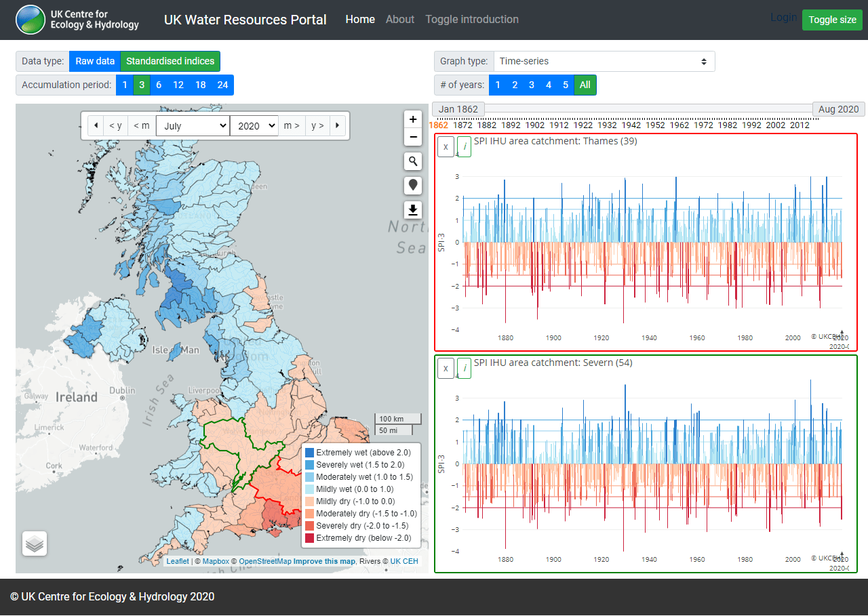Switch data type to Raw data
Screen dimensions: 868x616
[x=94, y=61]
